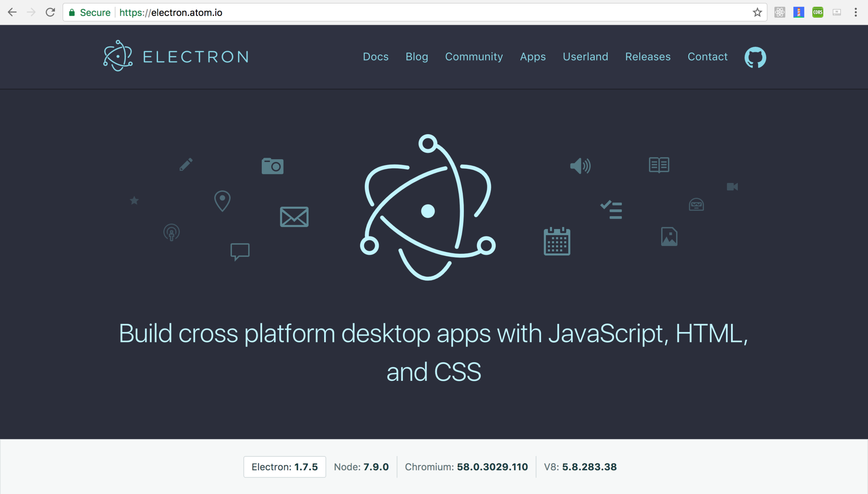Viewport: 868px width, 494px height.
Task: Click the location pin icon in the hero
Action: [222, 201]
